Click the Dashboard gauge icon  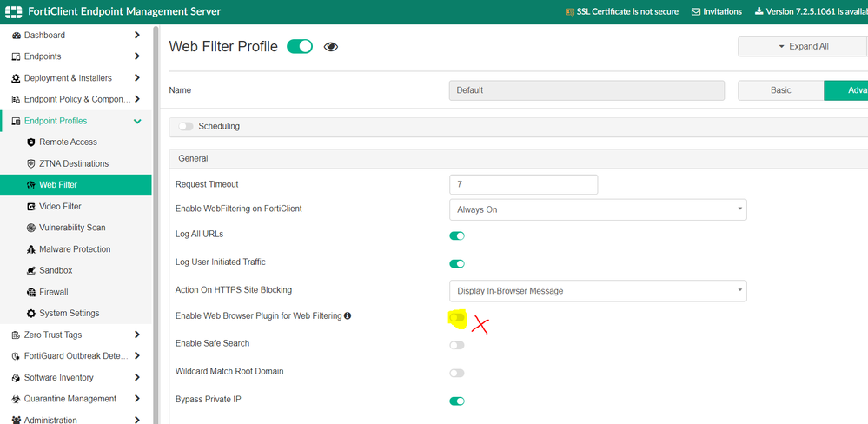coord(16,36)
